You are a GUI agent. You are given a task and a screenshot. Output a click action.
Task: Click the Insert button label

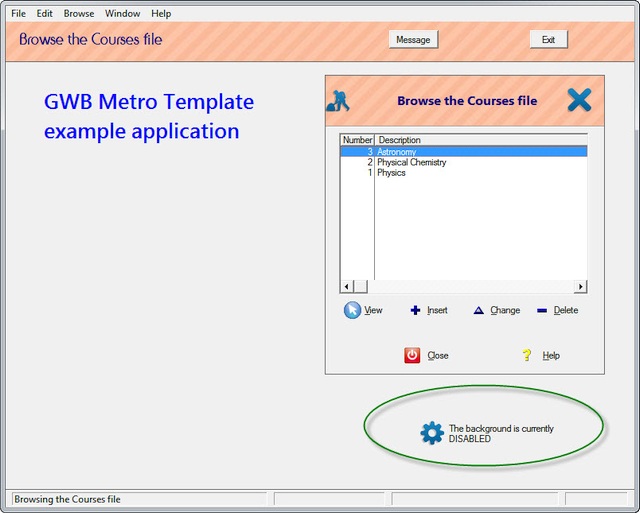coord(437,311)
